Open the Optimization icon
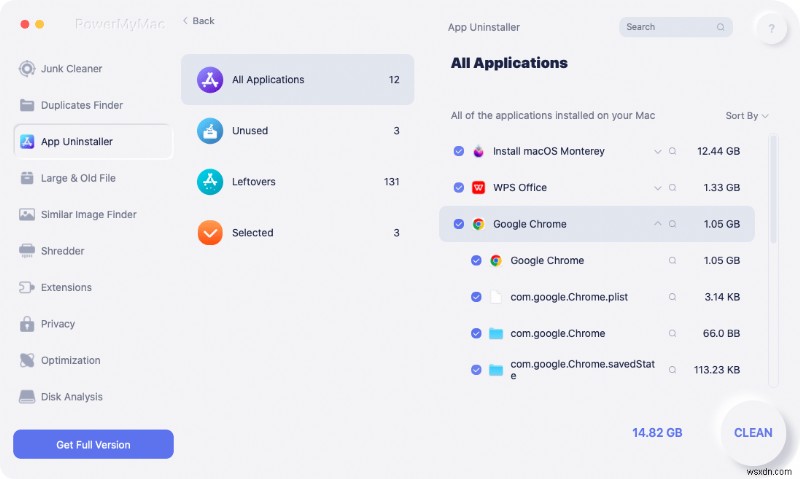This screenshot has width=800, height=479. pyautogui.click(x=27, y=360)
